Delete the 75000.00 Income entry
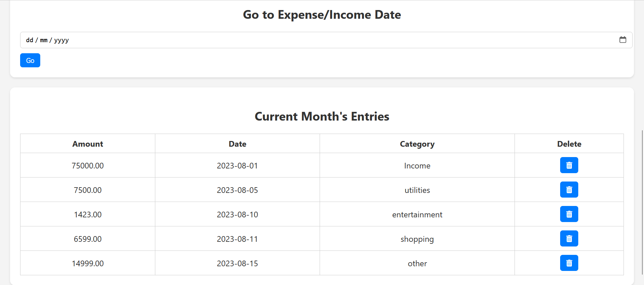The height and width of the screenshot is (285, 644). coord(569,165)
